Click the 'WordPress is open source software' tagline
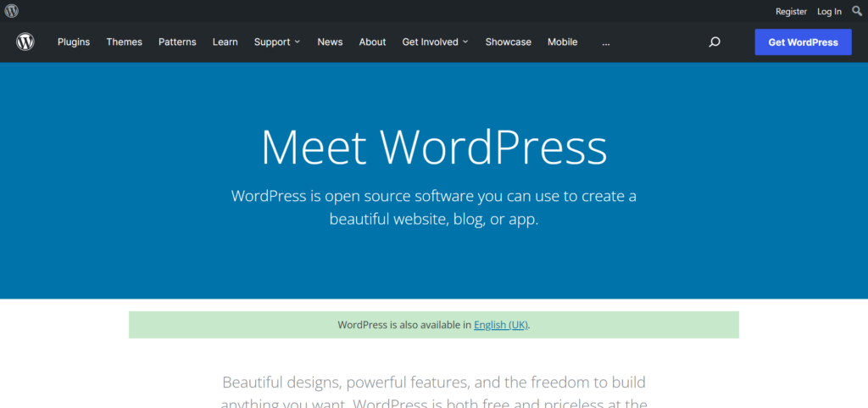Screen dimensions: 868x408 pos(434,208)
